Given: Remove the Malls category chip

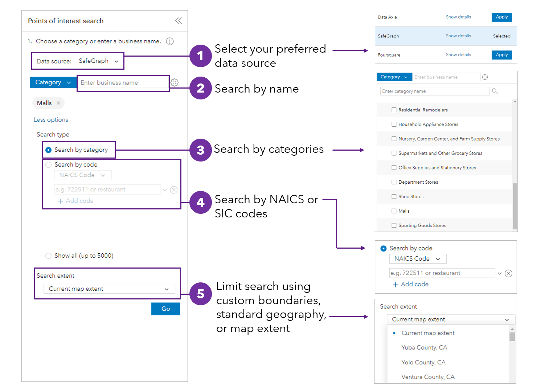Looking at the screenshot, I should click(58, 103).
